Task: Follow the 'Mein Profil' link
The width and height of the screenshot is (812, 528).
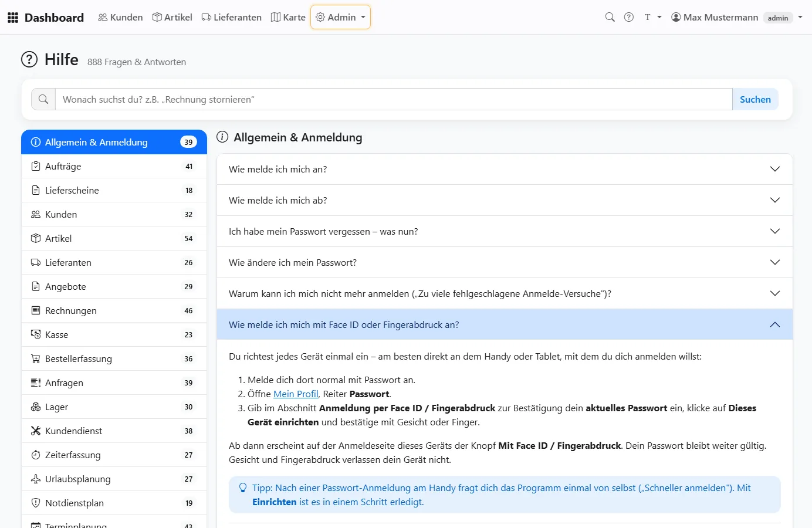Action: tap(296, 394)
